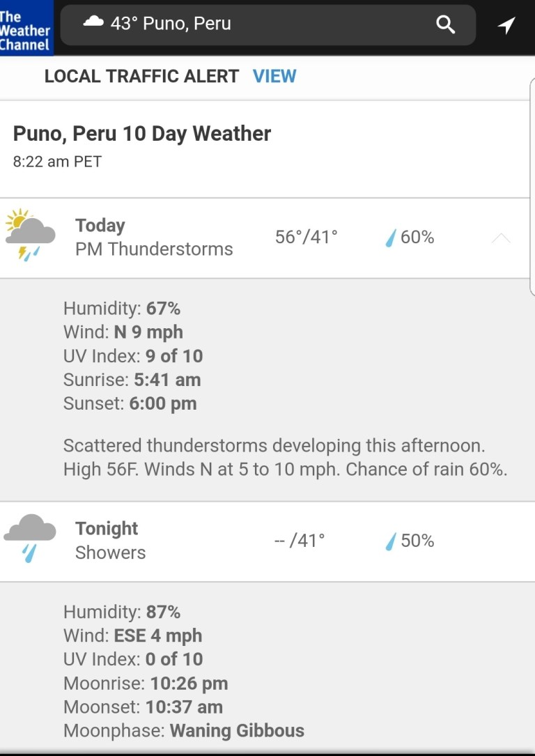Open the Local Traffic Alert banner
Viewport: 535px width, 756px height.
click(x=141, y=76)
